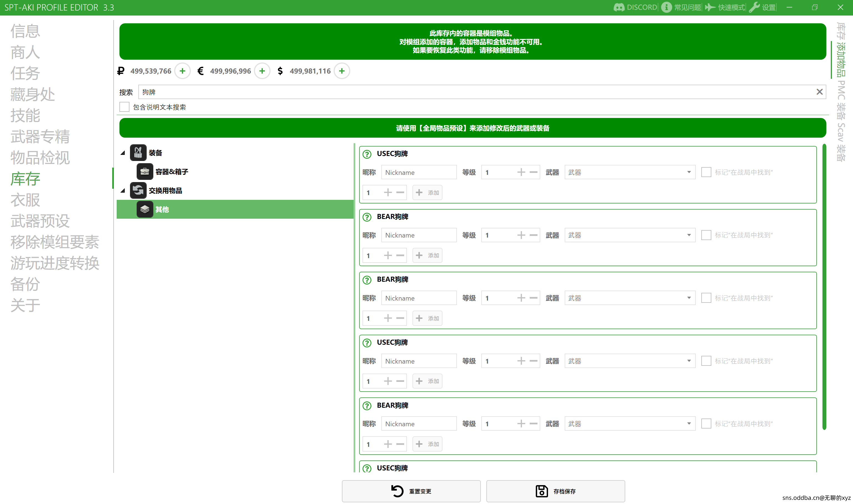
Task: Open 常见问题 info icon
Action: click(666, 7)
